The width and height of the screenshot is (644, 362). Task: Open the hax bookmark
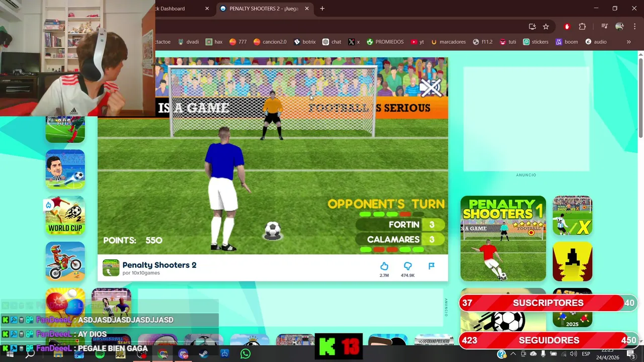tap(214, 42)
